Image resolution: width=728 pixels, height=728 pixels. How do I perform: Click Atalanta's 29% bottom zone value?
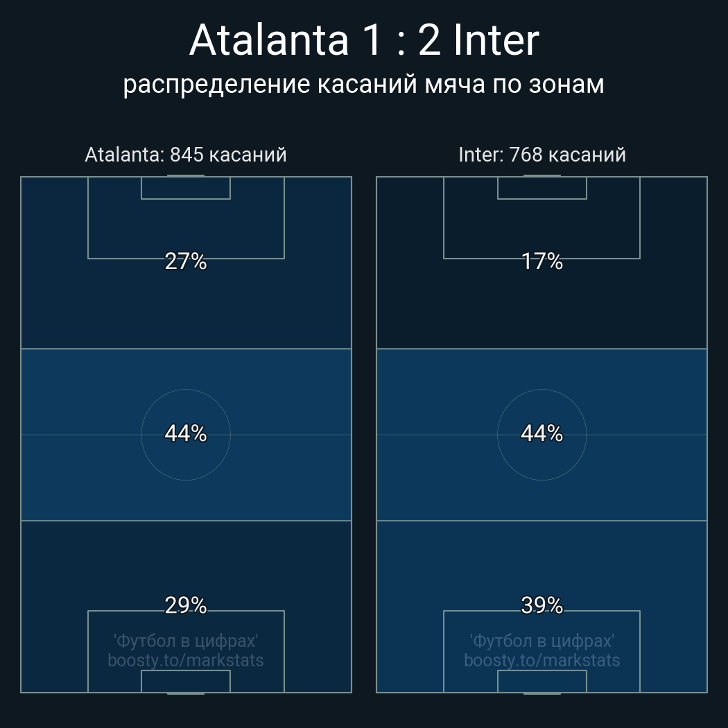186,605
